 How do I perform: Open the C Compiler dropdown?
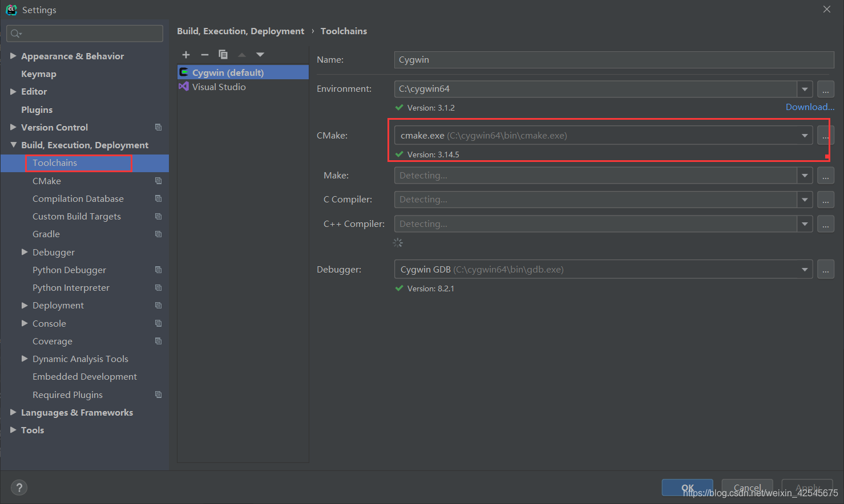[x=804, y=199]
